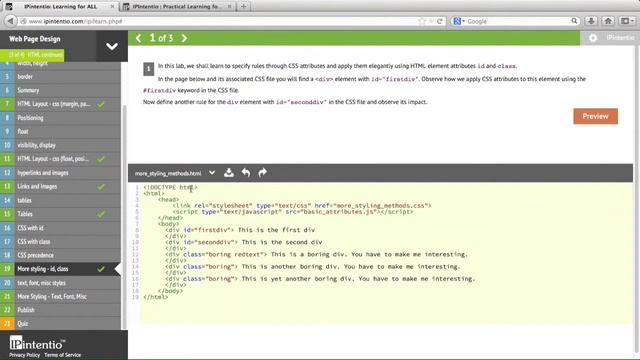
Task: Open lesson 7 HTML Layout css margin
Action: [x=60, y=104]
